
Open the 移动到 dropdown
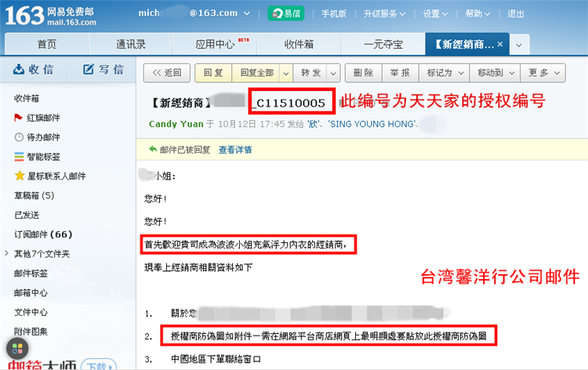click(495, 73)
